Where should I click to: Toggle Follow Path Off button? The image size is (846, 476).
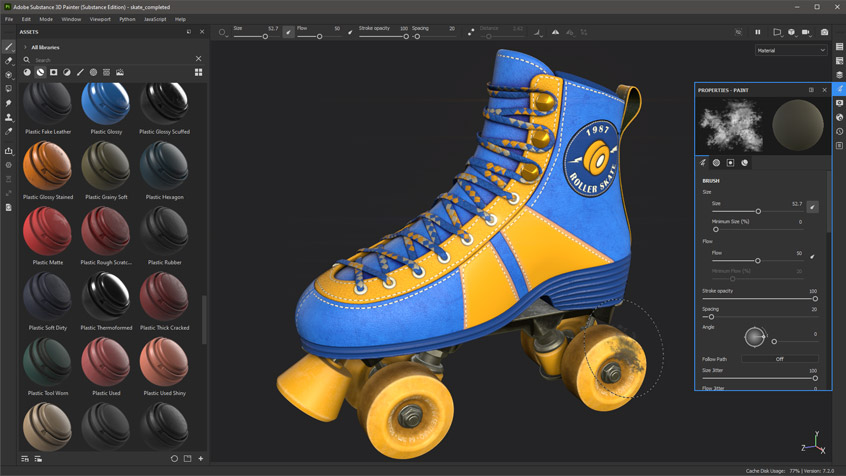(x=779, y=359)
